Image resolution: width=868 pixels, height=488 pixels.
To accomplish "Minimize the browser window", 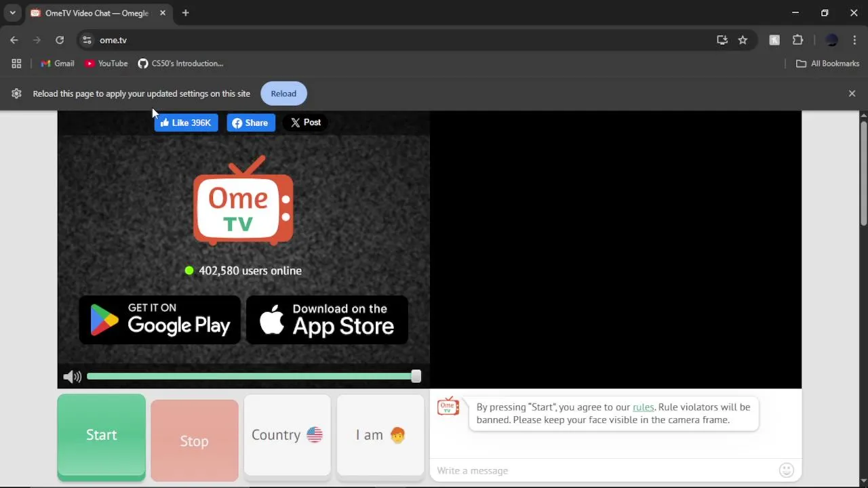I will coord(795,13).
